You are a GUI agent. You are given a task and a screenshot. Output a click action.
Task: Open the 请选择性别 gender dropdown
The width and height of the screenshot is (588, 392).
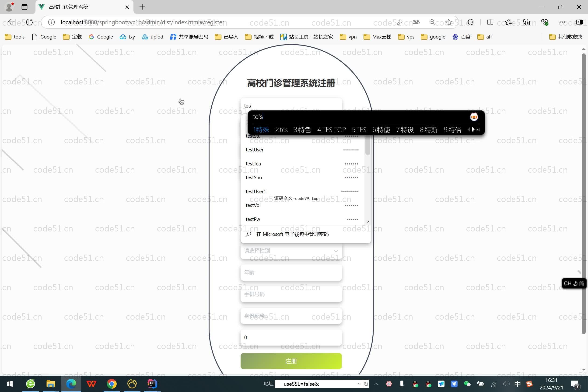click(291, 251)
